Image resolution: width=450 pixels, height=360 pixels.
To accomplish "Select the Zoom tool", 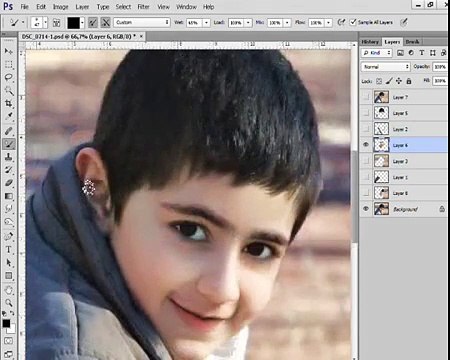I will [x=9, y=303].
